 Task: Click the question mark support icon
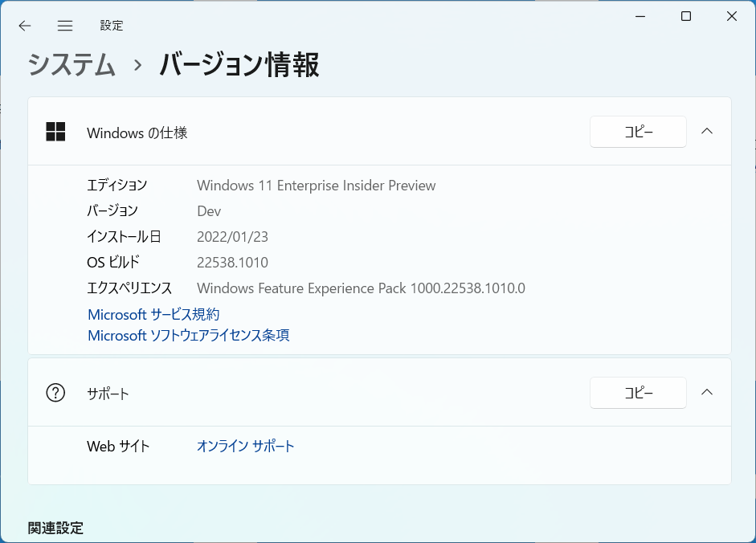tap(55, 393)
